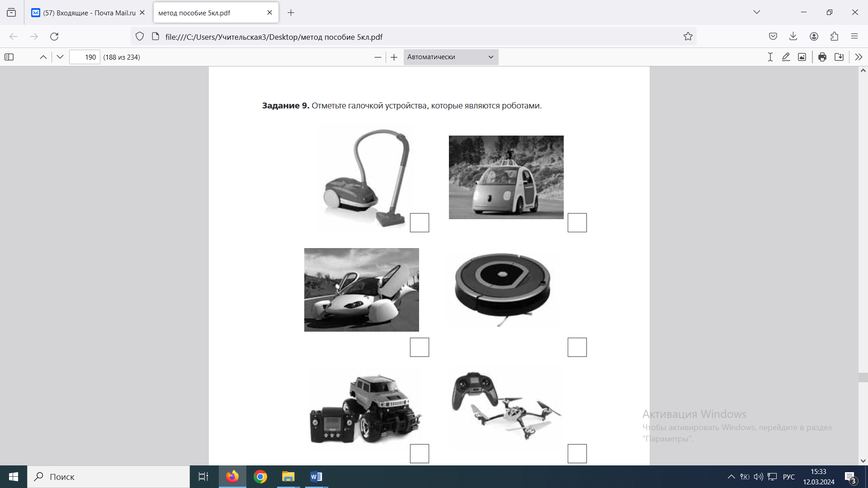This screenshot has width=868, height=488.
Task: Switch the РУС input language
Action: point(789,477)
